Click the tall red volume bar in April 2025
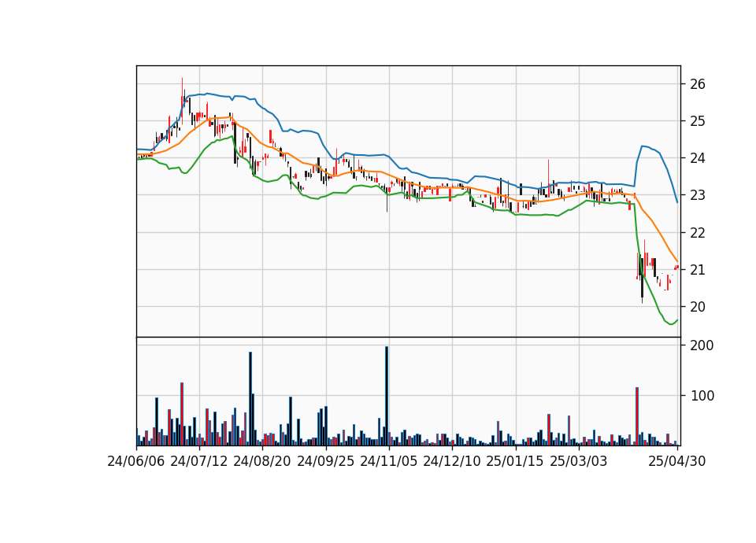This screenshot has height=543, width=756. tap(637, 416)
